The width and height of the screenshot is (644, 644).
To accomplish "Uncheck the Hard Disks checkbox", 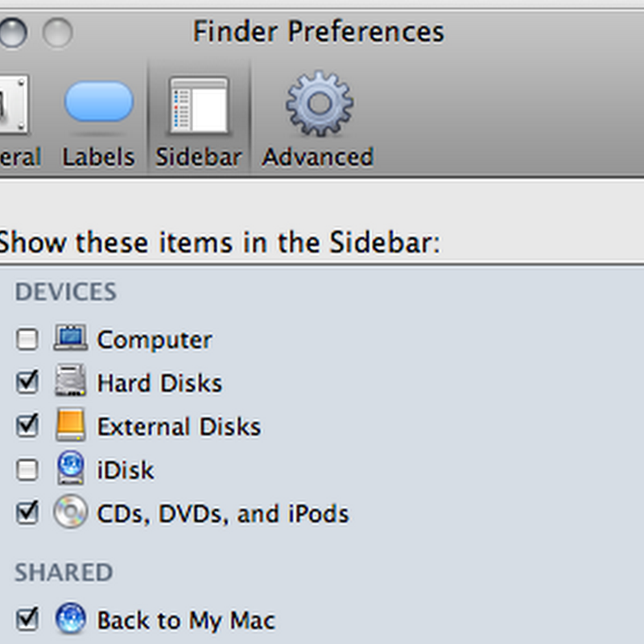I will tap(27, 382).
